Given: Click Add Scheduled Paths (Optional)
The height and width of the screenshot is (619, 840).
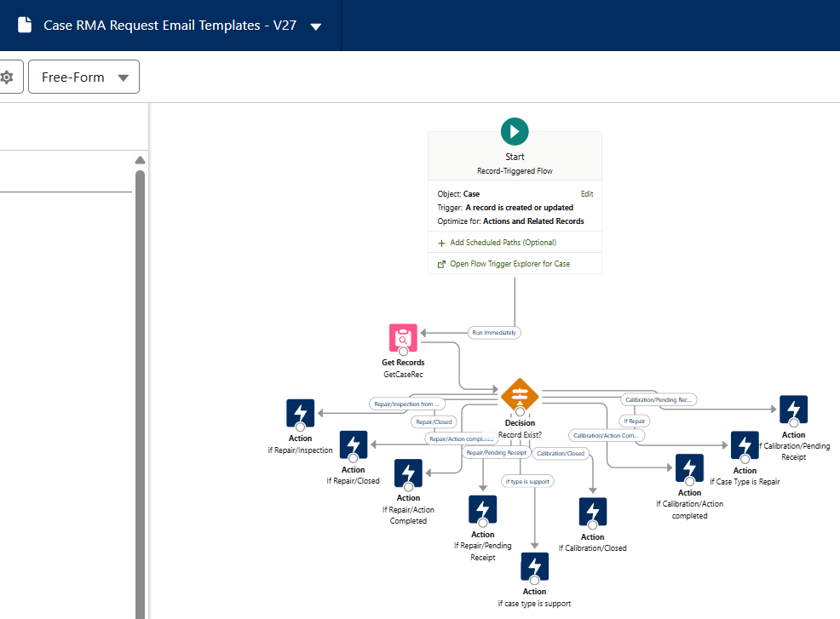Looking at the screenshot, I should (x=503, y=243).
